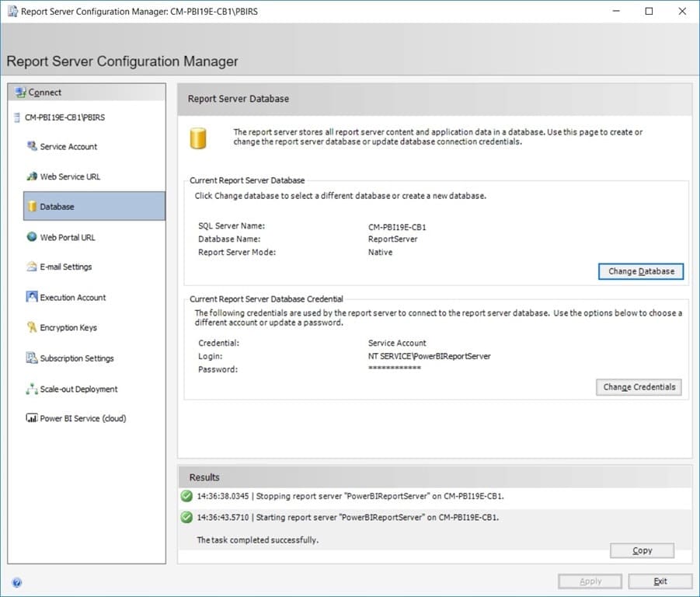Click the Exit button
The width and height of the screenshot is (700, 597).
pos(660,581)
